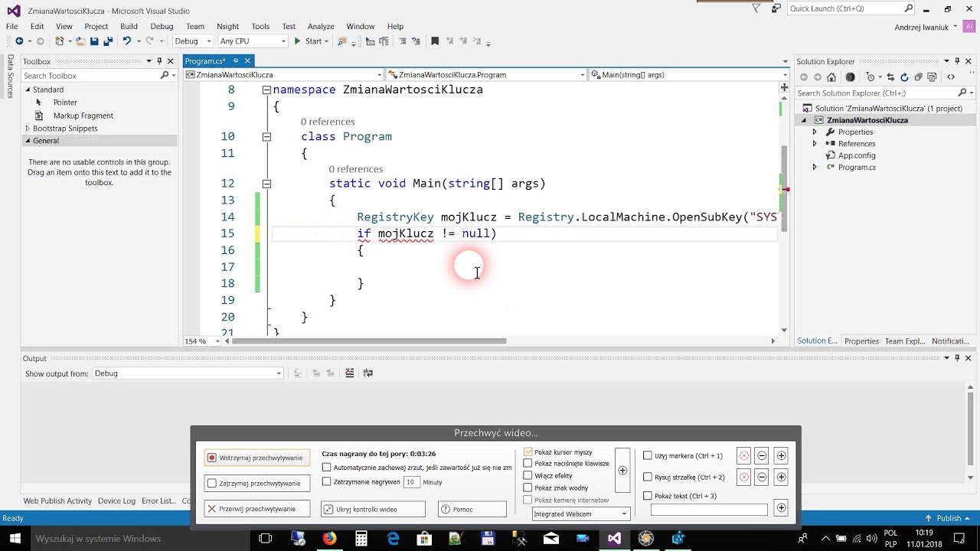
Task: Open ZmianaWartosciKlucza project navigation dropdown
Action: pyautogui.click(x=283, y=75)
